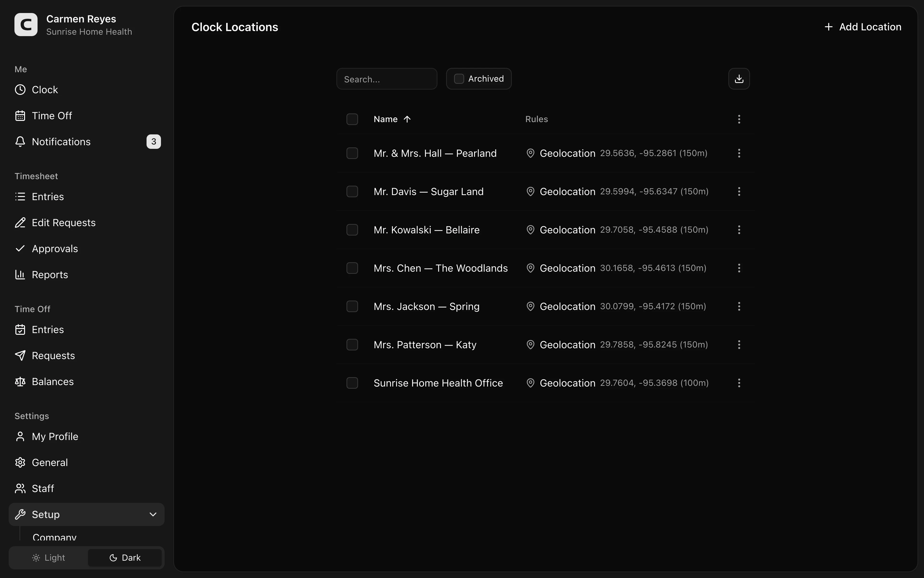The height and width of the screenshot is (578, 924).
Task: Open General settings
Action: pos(87,463)
